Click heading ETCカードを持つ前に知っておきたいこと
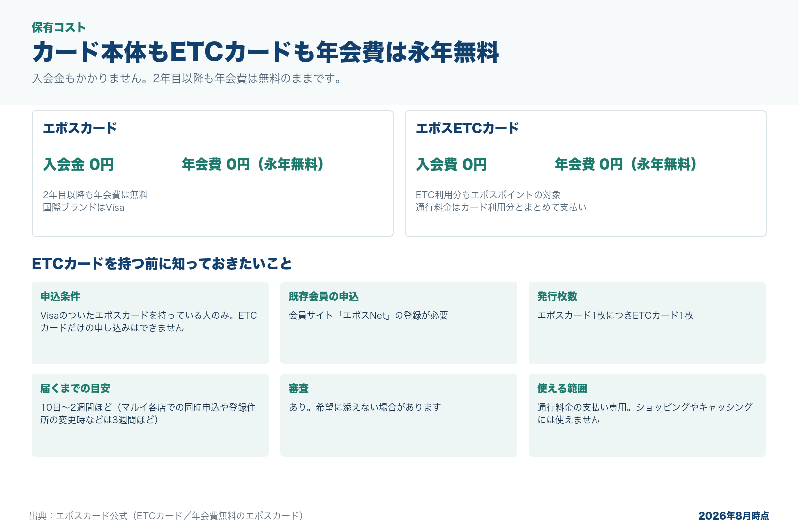This screenshot has width=798, height=532. point(162,264)
